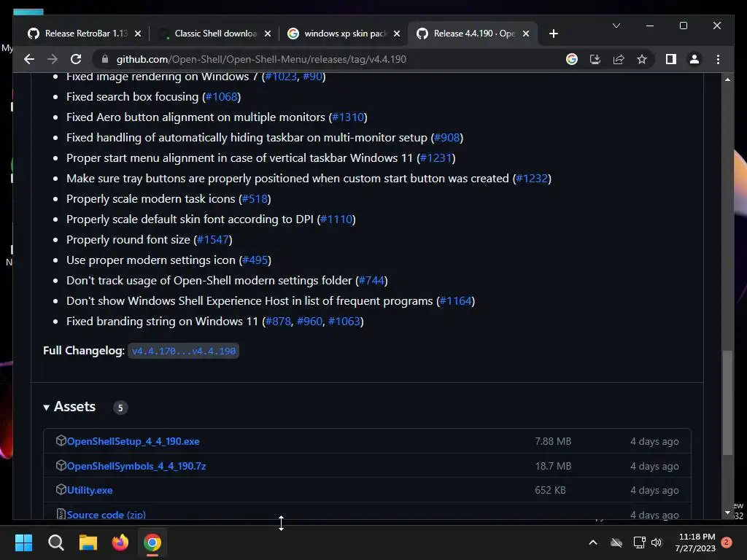Open issue link #1232

point(532,179)
